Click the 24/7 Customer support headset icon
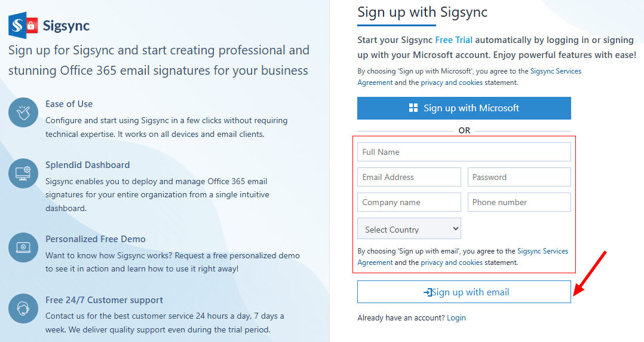 23,309
